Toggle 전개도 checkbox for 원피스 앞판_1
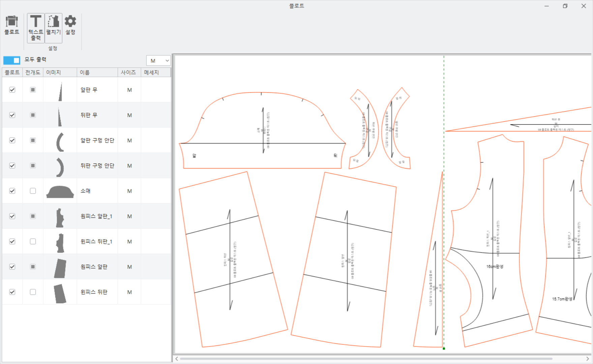 pos(33,216)
